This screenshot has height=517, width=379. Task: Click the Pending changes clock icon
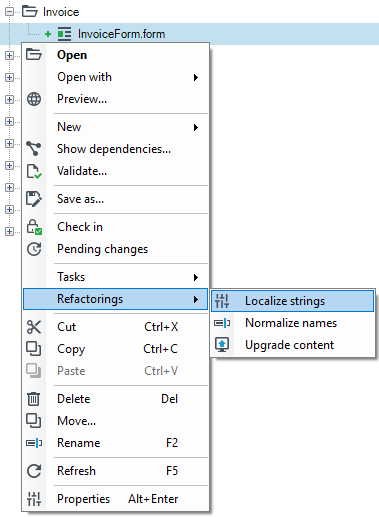[34, 249]
